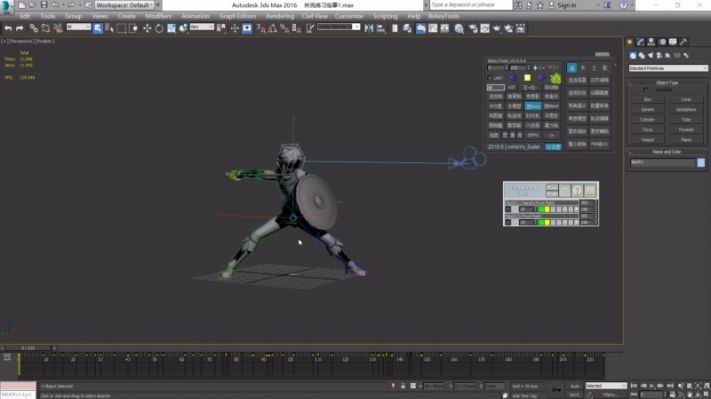Open the Graph Editors menu
711x399 pixels.
tap(238, 16)
